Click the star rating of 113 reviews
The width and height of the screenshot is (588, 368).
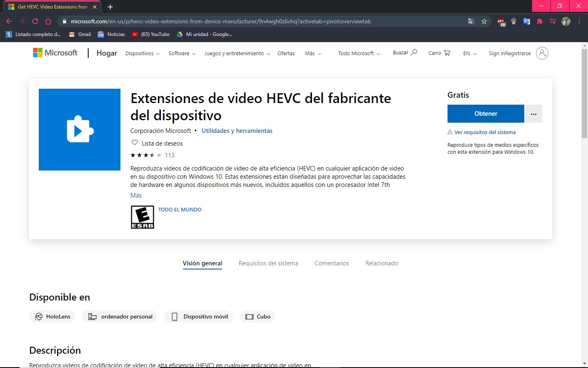tap(152, 155)
